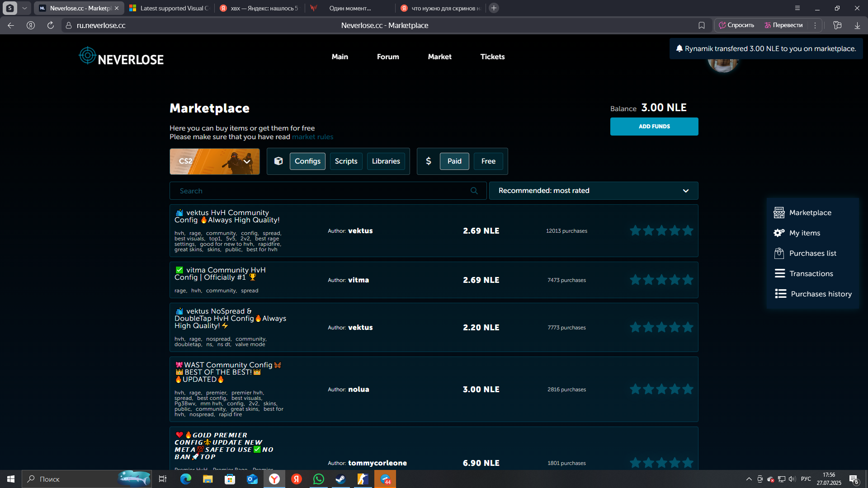This screenshot has height=488, width=868.
Task: Open the user avatar picture
Action: pyautogui.click(x=723, y=66)
